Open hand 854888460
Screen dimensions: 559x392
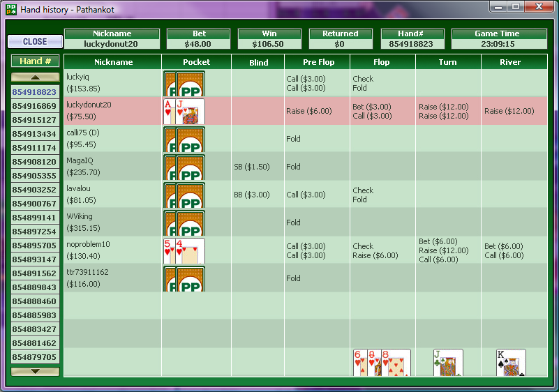click(34, 301)
